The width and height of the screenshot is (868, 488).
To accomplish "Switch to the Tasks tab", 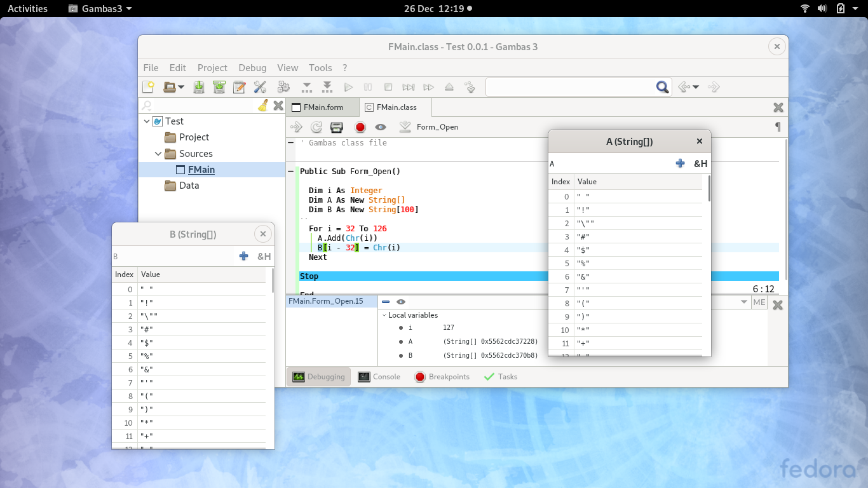I will (501, 377).
